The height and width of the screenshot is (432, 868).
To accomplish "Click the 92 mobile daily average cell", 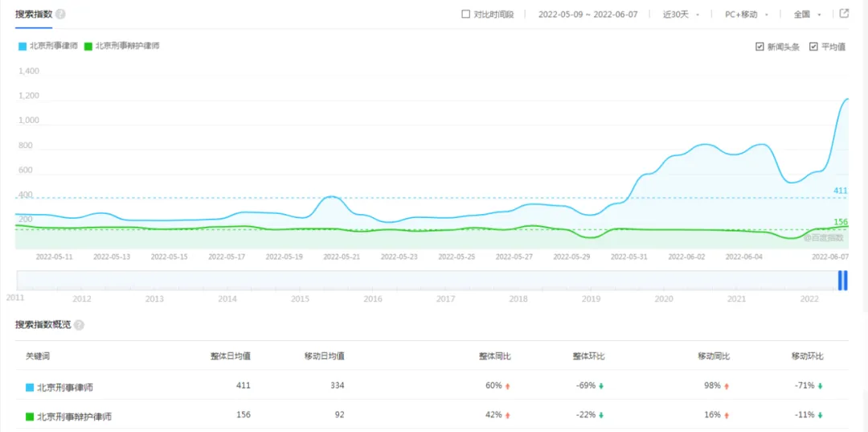I will [x=340, y=414].
